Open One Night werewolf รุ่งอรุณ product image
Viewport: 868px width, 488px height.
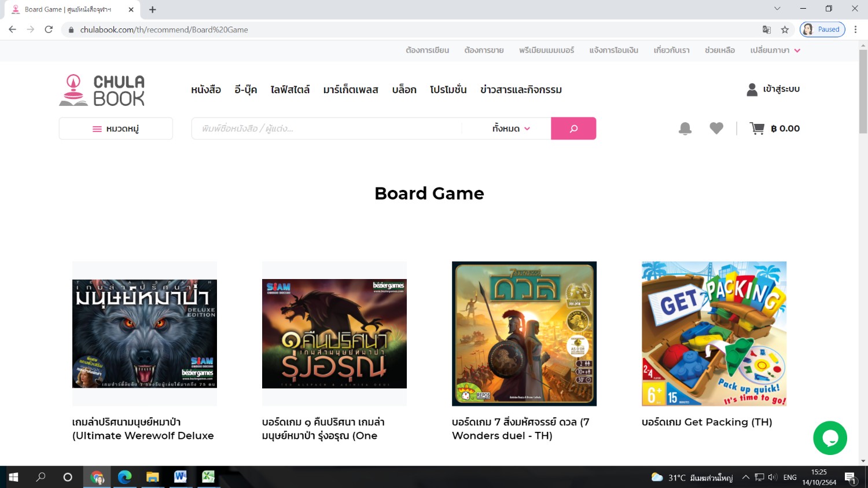pyautogui.click(x=334, y=333)
